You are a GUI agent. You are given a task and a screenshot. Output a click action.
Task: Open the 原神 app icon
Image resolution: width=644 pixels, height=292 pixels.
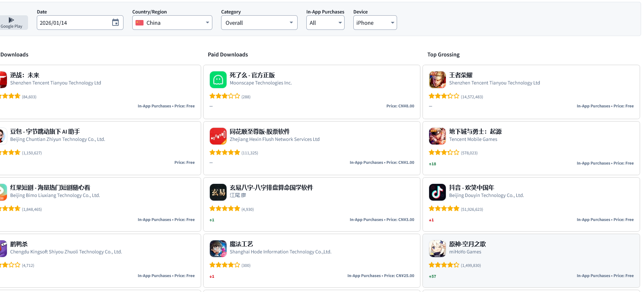437,249
